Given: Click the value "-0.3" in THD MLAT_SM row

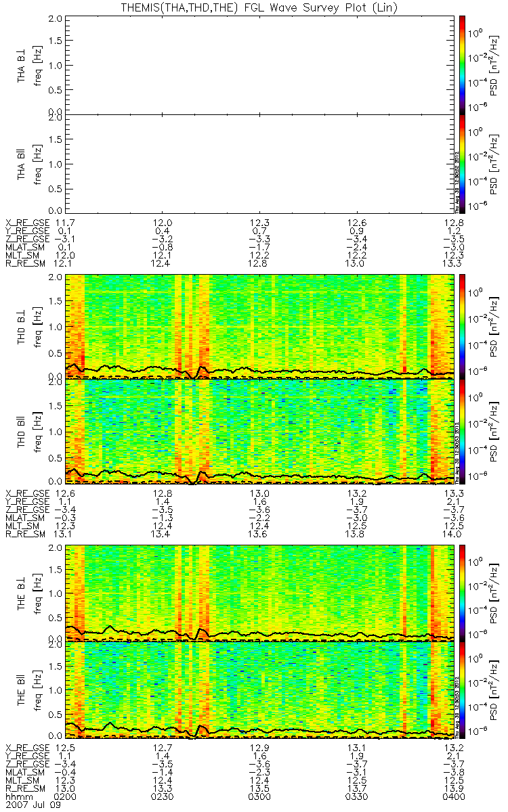Looking at the screenshot, I should coord(66,518).
